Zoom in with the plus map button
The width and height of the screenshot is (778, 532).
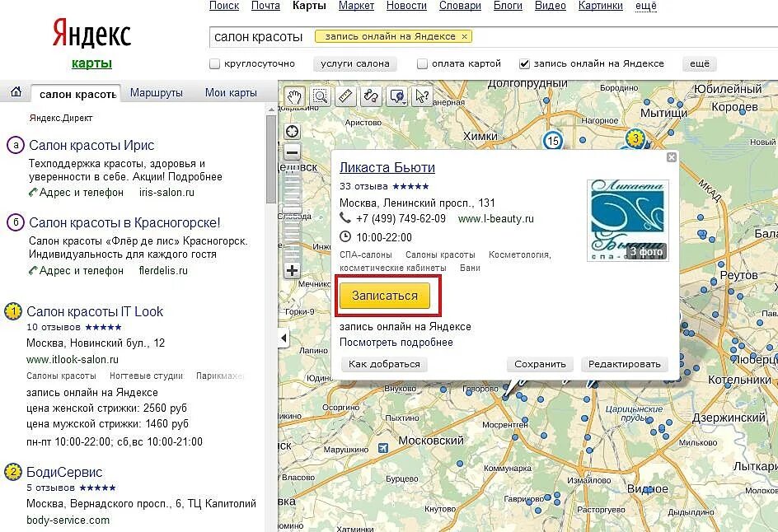coord(293,271)
